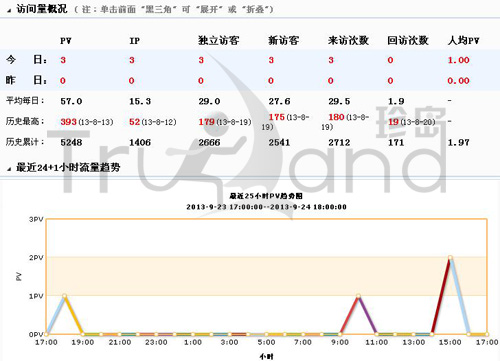Collapse the 最近24+1小时流量趋势 section triangle
The image size is (500, 361).
(9, 169)
